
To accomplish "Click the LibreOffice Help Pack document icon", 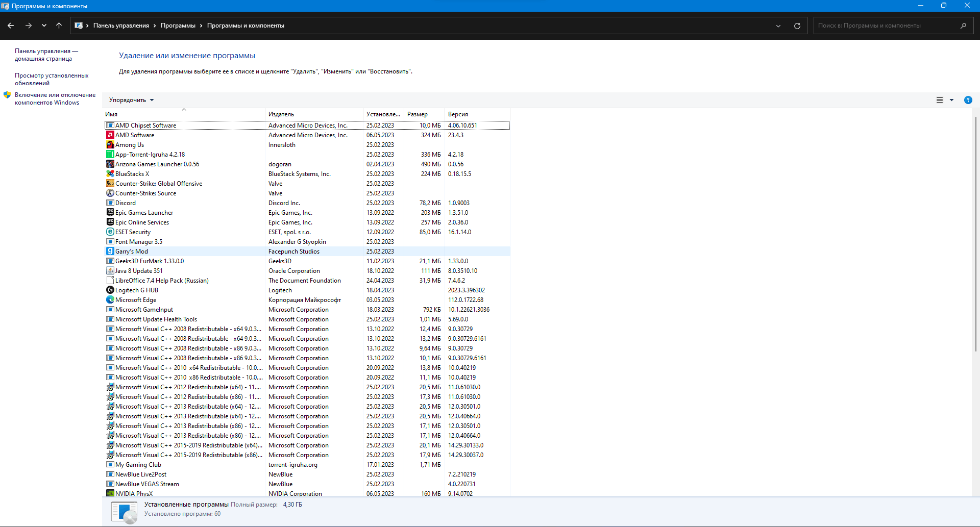I will coord(110,281).
